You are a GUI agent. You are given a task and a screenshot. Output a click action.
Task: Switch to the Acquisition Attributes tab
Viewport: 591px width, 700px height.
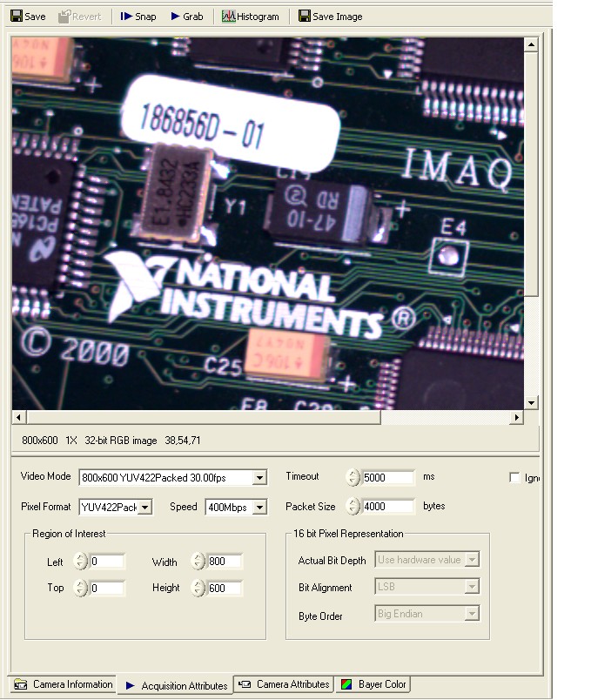coord(175,685)
